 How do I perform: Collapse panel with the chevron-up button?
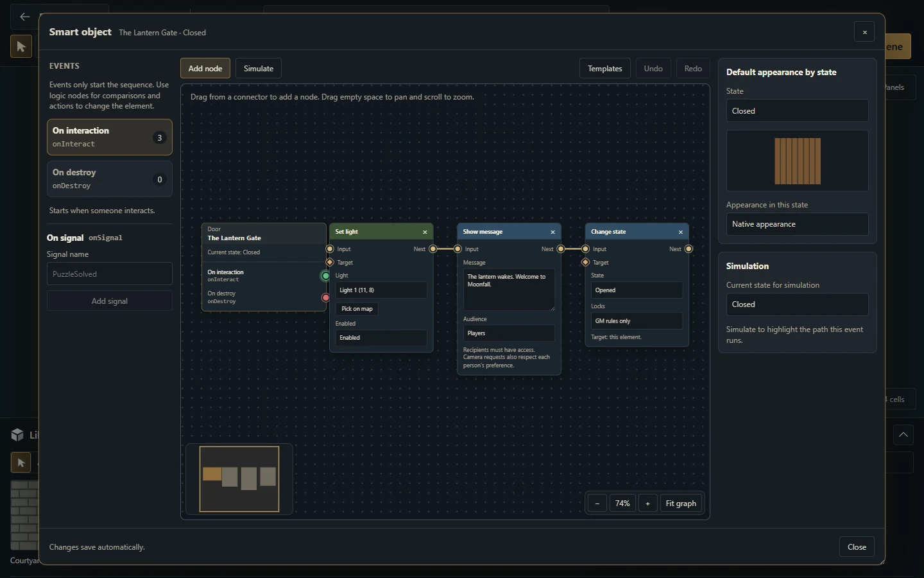pyautogui.click(x=903, y=435)
